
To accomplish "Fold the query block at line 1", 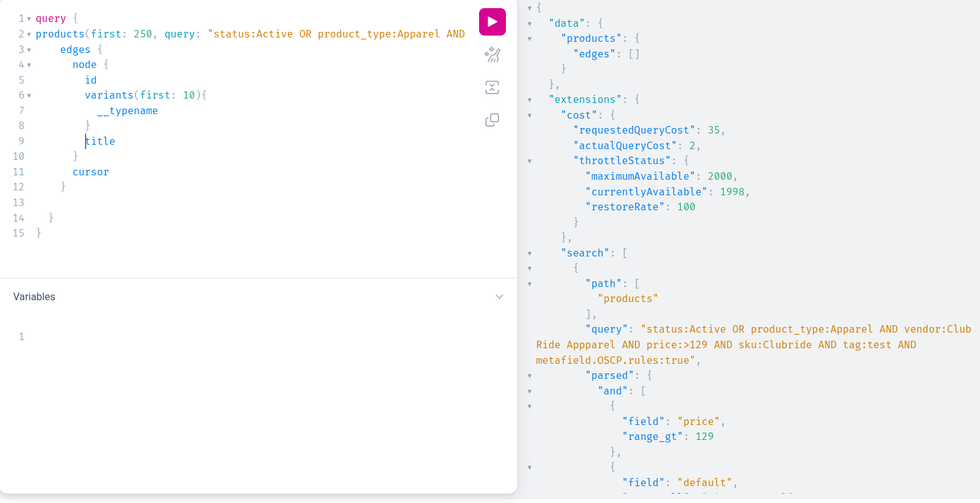I will (x=29, y=19).
